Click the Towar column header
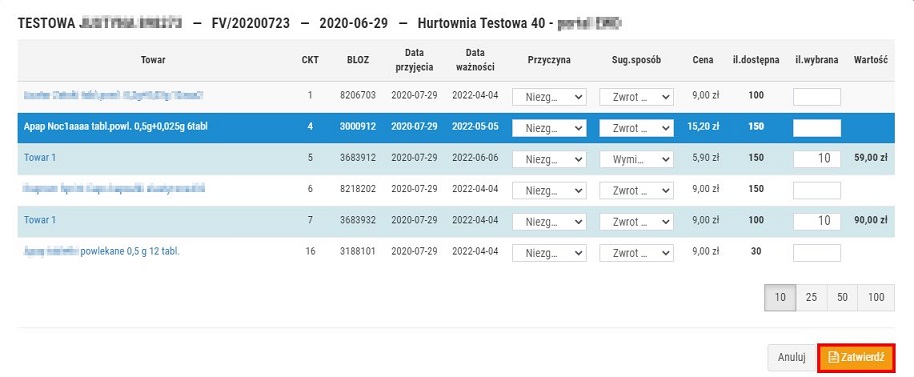 (x=153, y=60)
